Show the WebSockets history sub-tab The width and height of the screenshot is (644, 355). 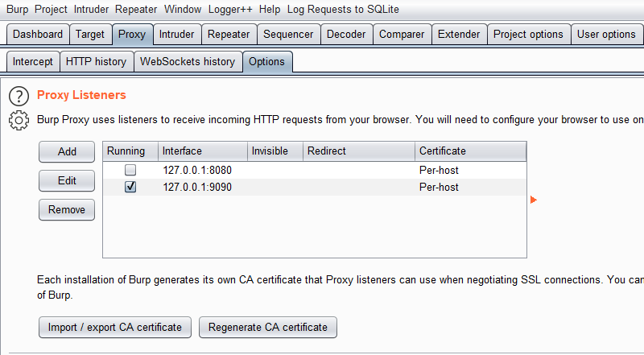188,62
